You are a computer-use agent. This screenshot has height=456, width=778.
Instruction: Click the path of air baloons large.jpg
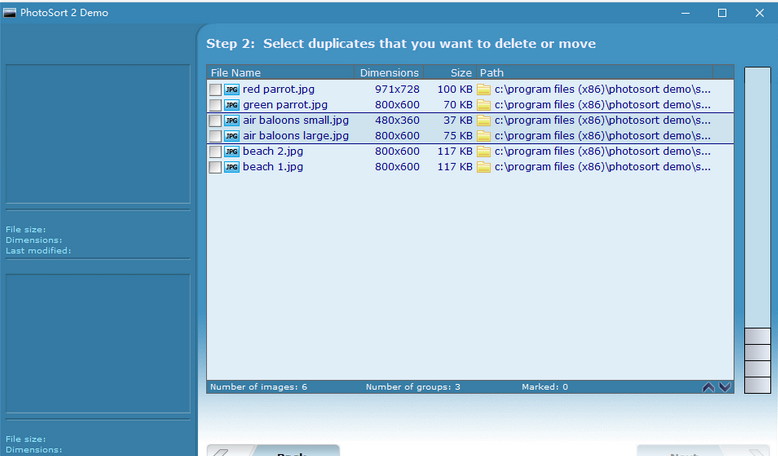(602, 136)
